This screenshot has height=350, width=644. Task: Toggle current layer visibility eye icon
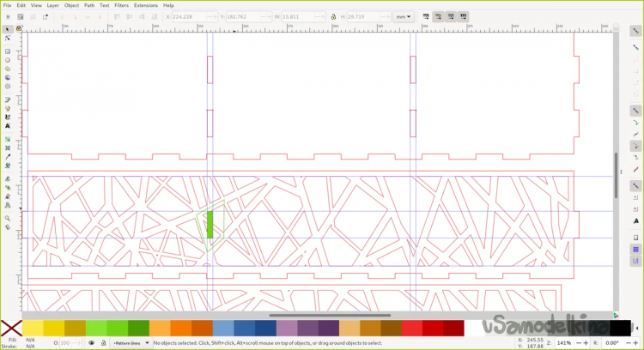(x=92, y=343)
